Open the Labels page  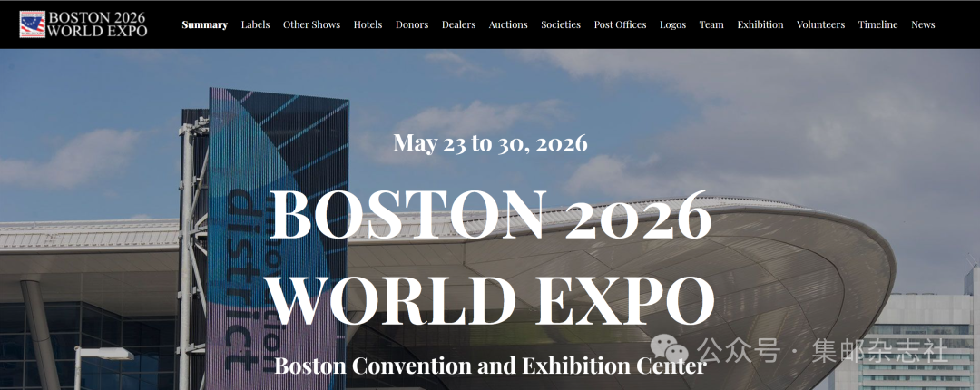click(x=255, y=25)
